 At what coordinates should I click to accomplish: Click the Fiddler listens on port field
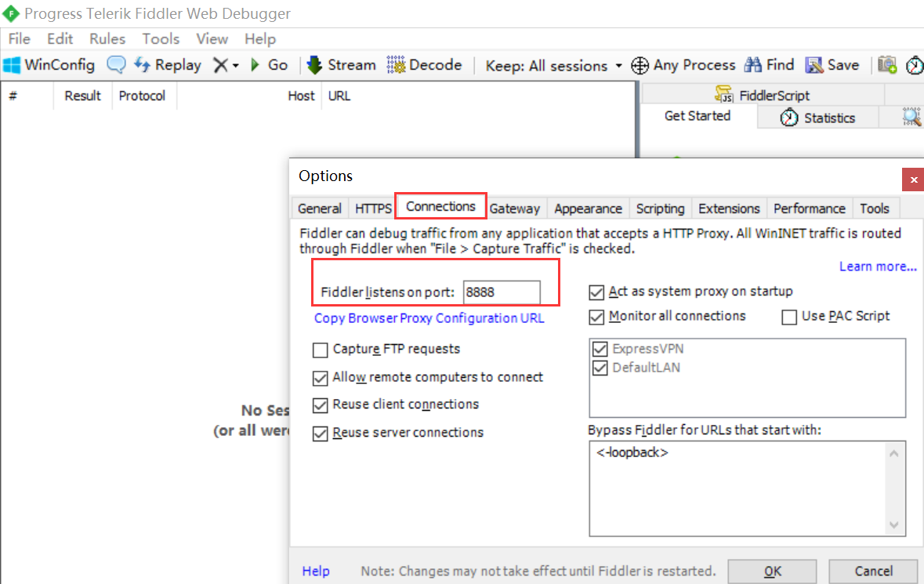click(501, 292)
